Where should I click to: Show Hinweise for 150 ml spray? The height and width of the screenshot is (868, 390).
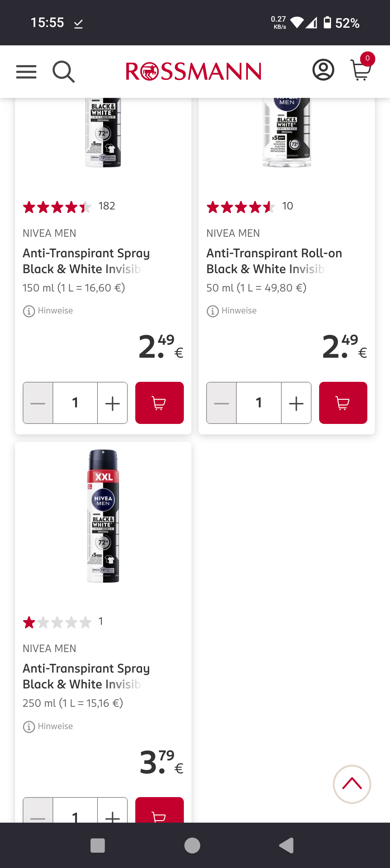pos(48,311)
